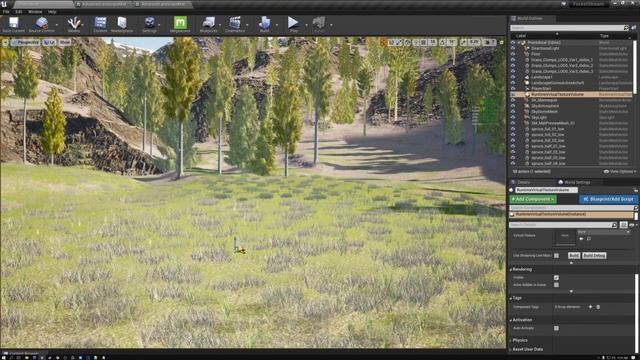Toggle visibility eye for DirectionalLight
This screenshot has height=360, width=640.
point(513,48)
